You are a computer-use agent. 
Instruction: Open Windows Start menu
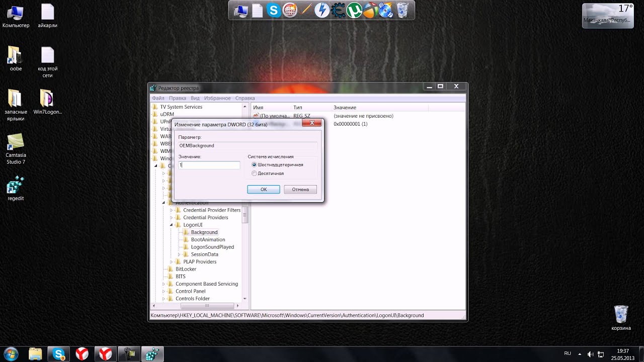[x=11, y=353]
